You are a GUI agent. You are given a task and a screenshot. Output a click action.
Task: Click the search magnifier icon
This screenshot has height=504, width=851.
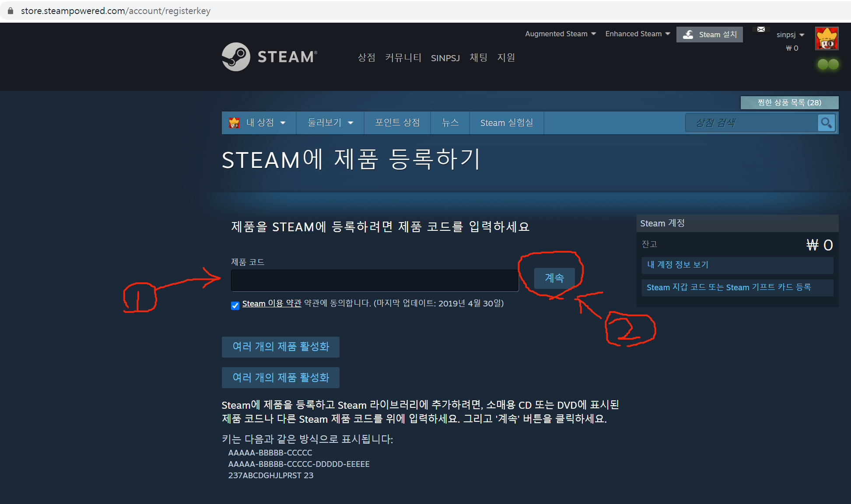tap(826, 123)
